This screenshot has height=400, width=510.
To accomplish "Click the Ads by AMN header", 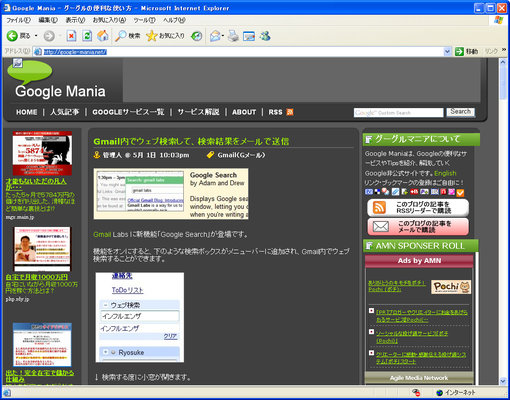I will coord(419,261).
